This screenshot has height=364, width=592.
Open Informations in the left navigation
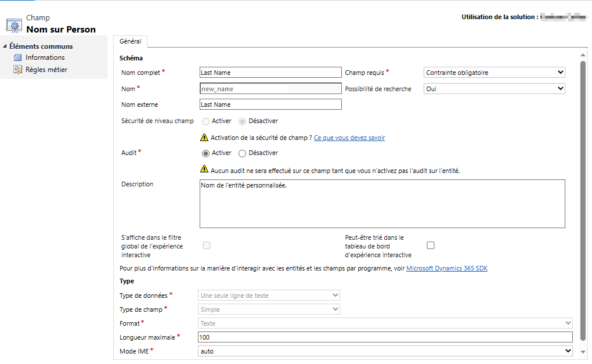pos(45,57)
